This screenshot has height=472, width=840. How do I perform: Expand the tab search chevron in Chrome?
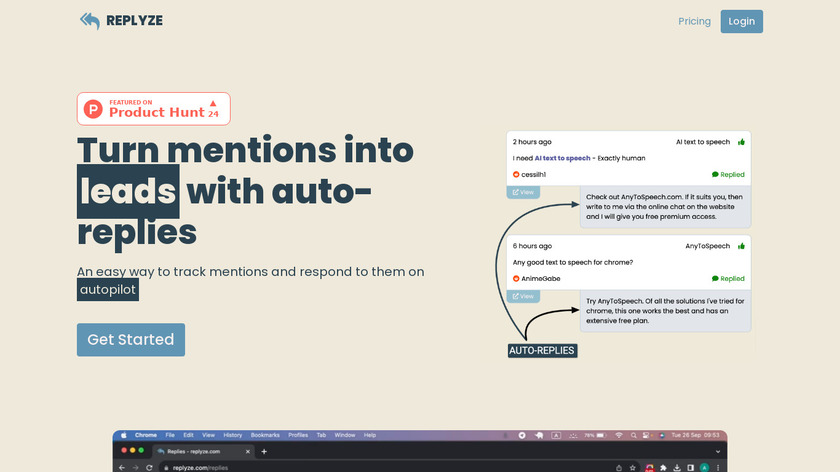tap(718, 452)
